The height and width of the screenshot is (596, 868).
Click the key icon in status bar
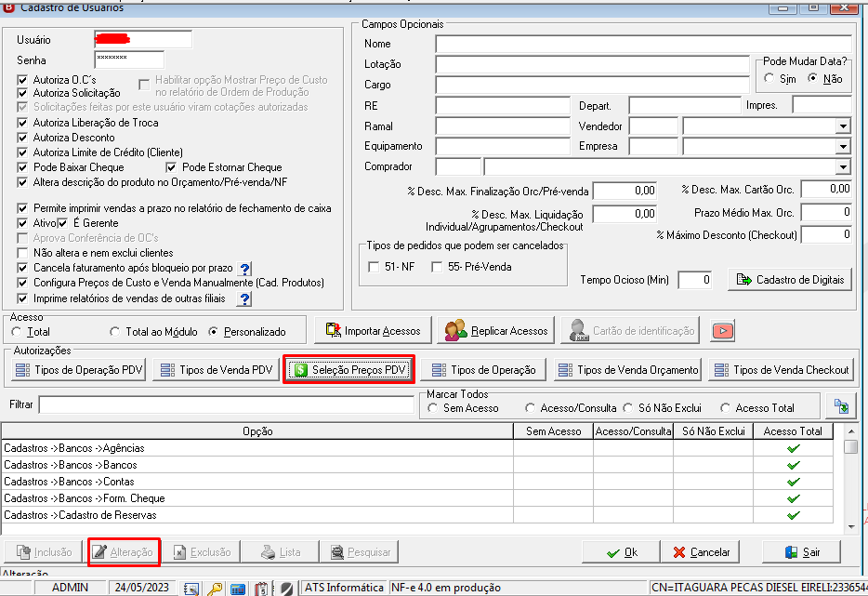coord(215,589)
